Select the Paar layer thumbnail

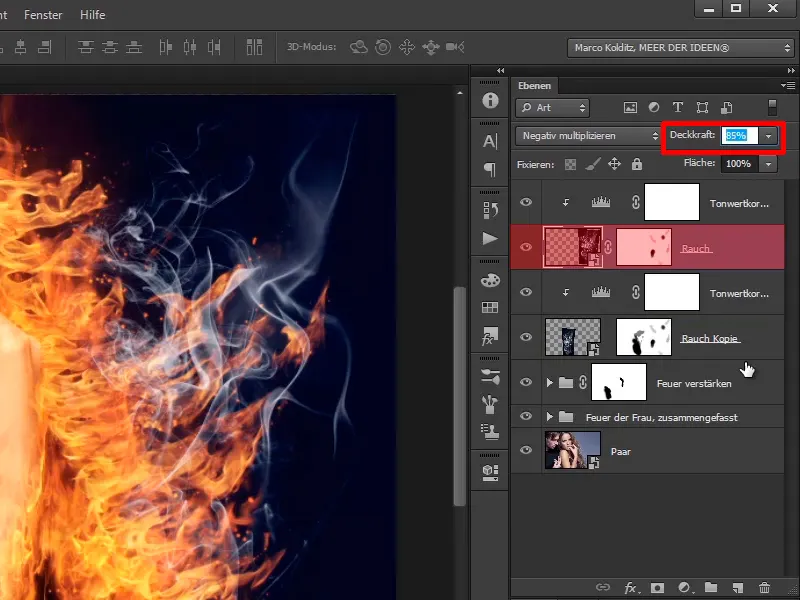tap(572, 450)
